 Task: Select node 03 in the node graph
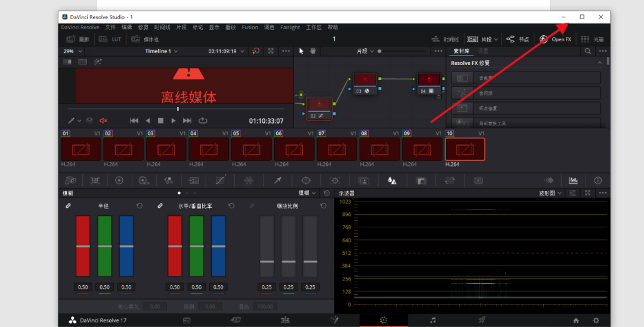[x=365, y=84]
